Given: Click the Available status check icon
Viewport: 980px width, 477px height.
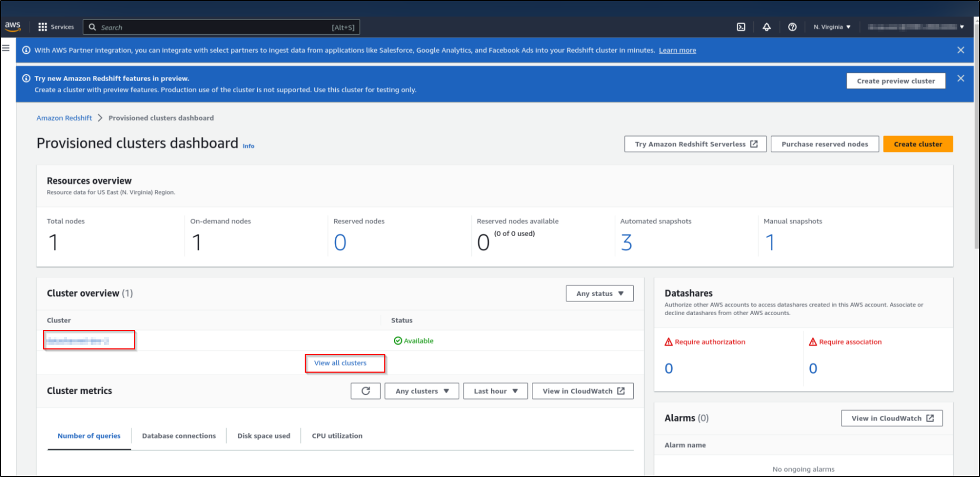Looking at the screenshot, I should [x=398, y=341].
